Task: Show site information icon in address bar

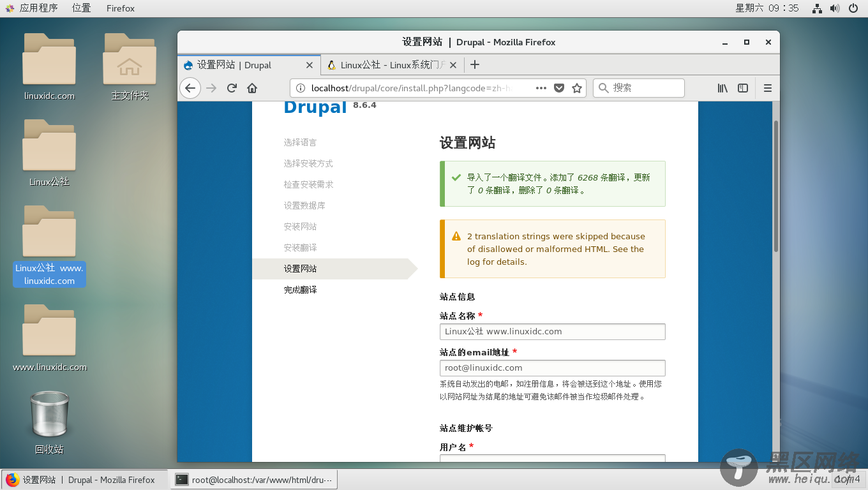Action: pos(301,88)
